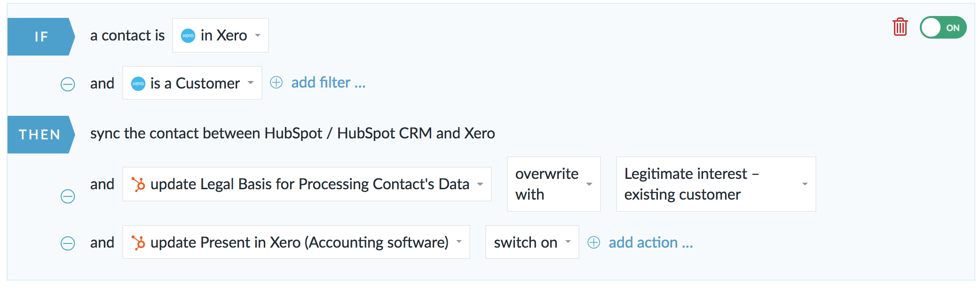The image size is (980, 290).
Task: Click the HubSpot logo beside update Present in Xero
Action: coord(138,242)
